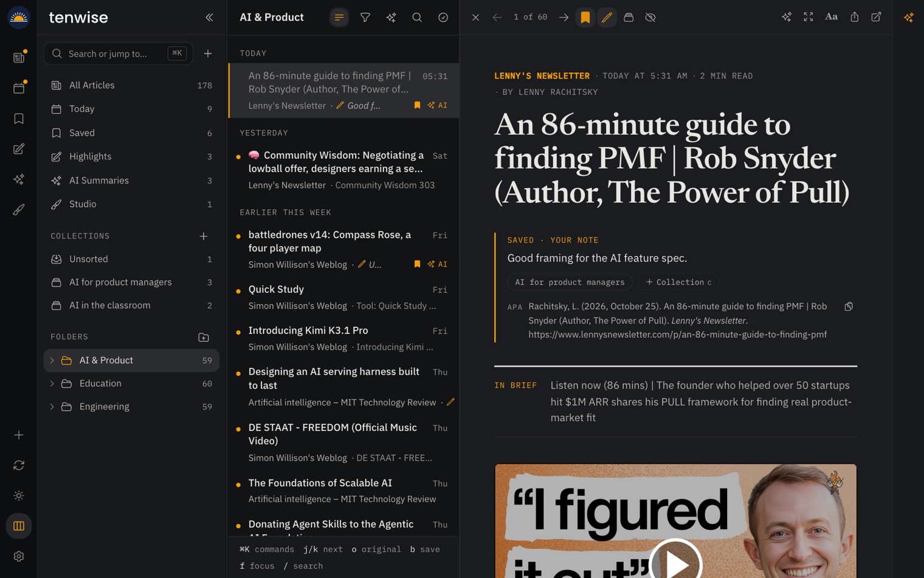Click the AI sparkle icon in list header
The image size is (924, 578).
(391, 18)
